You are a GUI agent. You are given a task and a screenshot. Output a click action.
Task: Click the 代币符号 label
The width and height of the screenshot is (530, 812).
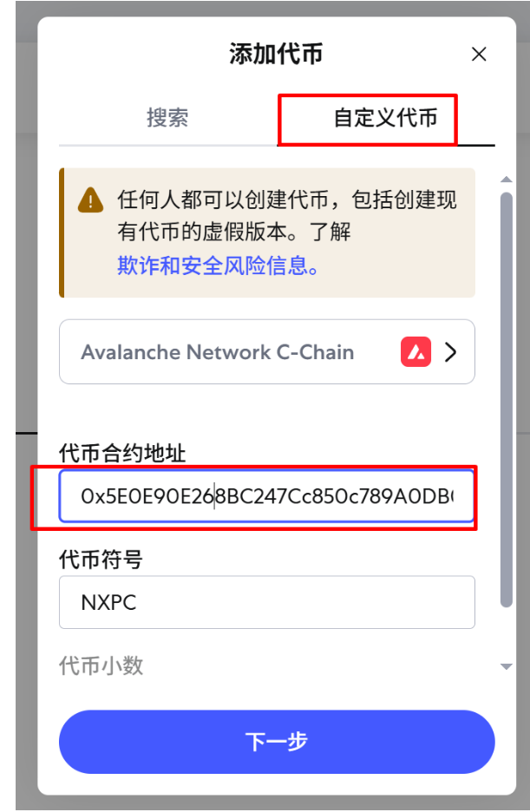tap(101, 560)
